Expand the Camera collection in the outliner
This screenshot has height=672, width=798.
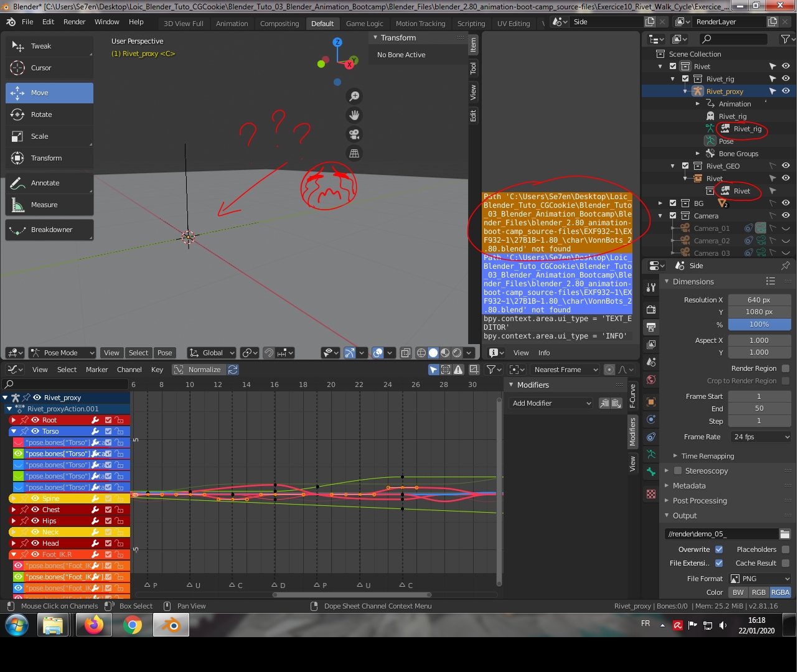(x=659, y=215)
